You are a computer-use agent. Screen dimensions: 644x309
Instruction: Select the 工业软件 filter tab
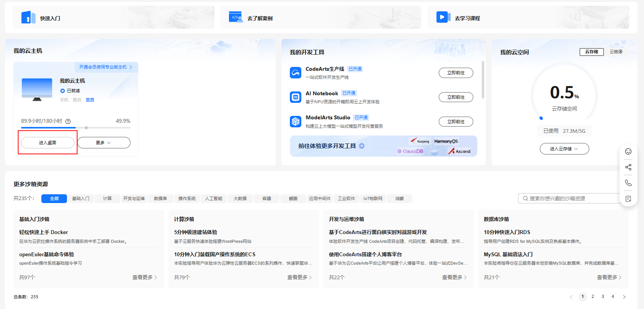point(347,198)
